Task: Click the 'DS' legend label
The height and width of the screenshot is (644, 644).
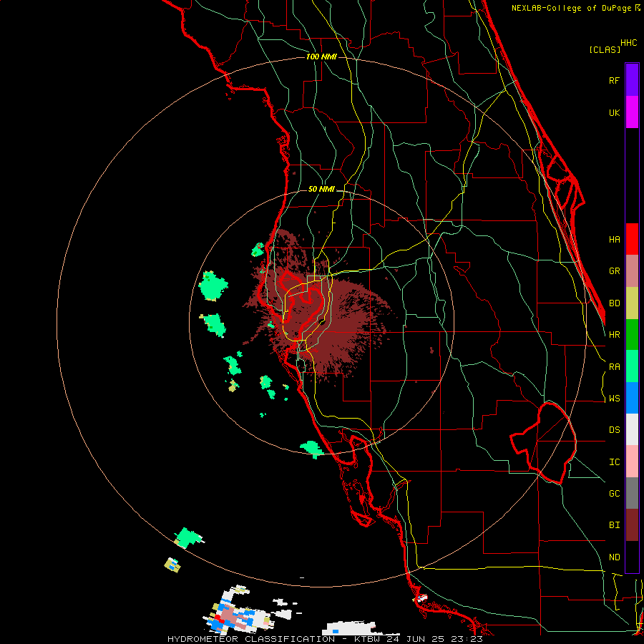Action: point(614,430)
